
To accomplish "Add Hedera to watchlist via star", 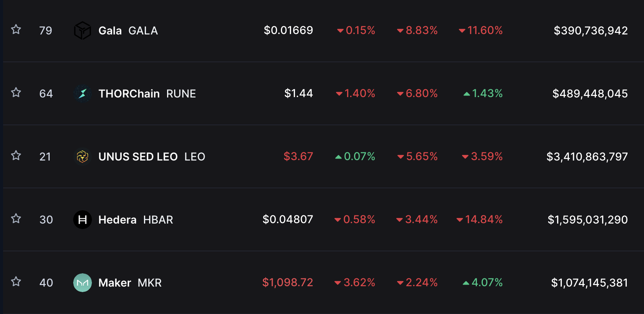I will click(16, 218).
